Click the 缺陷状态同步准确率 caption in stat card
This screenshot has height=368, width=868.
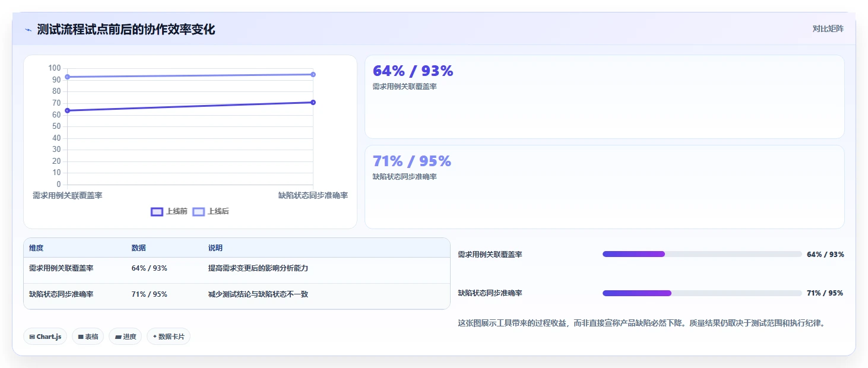(404, 177)
